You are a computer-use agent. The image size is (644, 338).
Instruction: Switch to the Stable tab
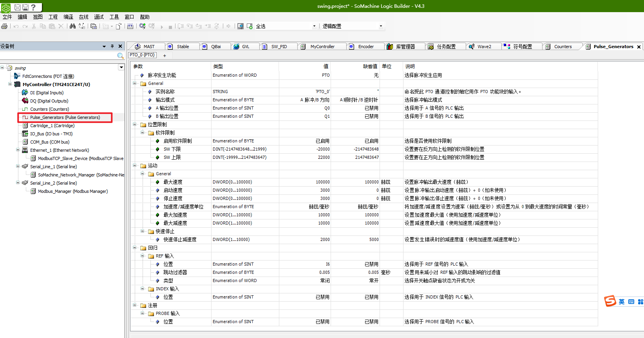tap(183, 47)
